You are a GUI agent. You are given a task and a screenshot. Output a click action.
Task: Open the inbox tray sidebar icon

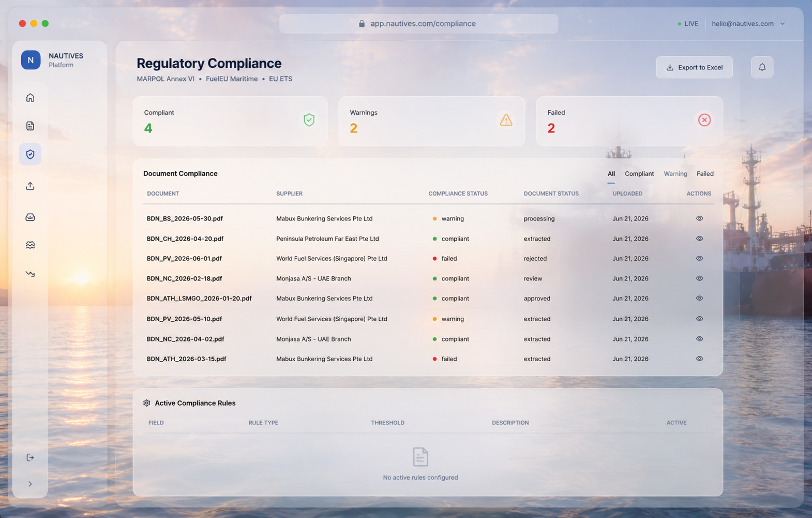click(x=30, y=217)
